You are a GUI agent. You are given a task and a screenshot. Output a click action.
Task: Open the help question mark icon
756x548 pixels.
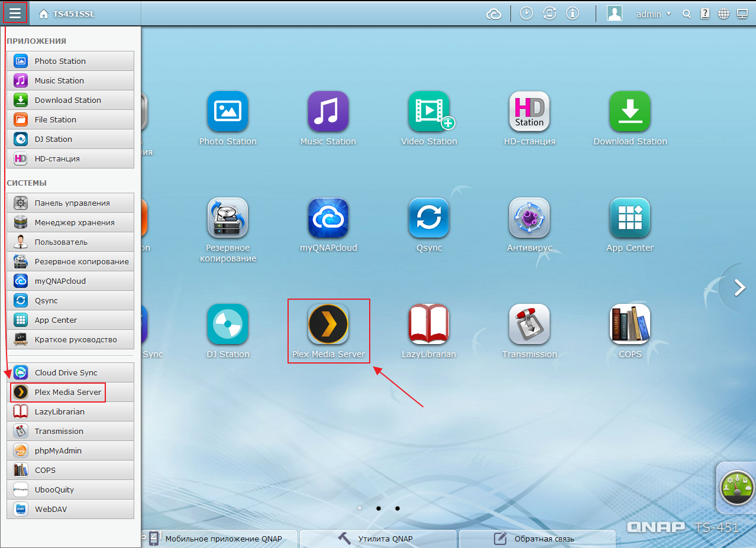tap(705, 14)
